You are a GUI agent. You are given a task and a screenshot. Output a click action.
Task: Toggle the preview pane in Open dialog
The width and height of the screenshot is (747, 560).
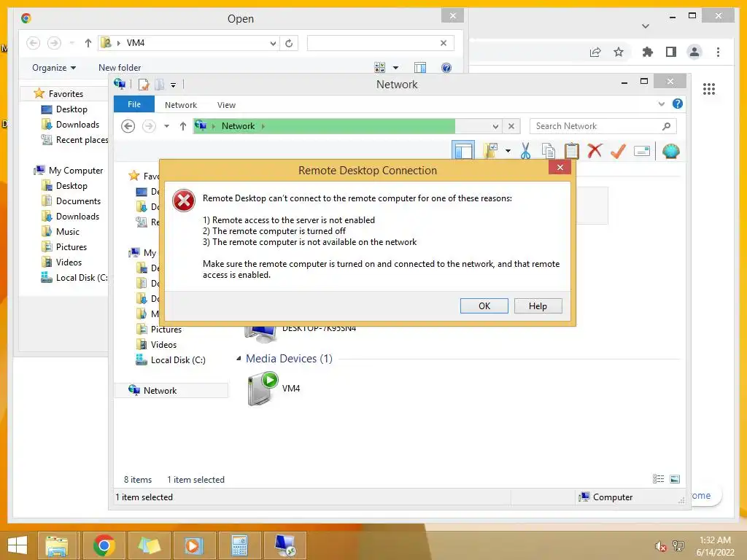[420, 68]
